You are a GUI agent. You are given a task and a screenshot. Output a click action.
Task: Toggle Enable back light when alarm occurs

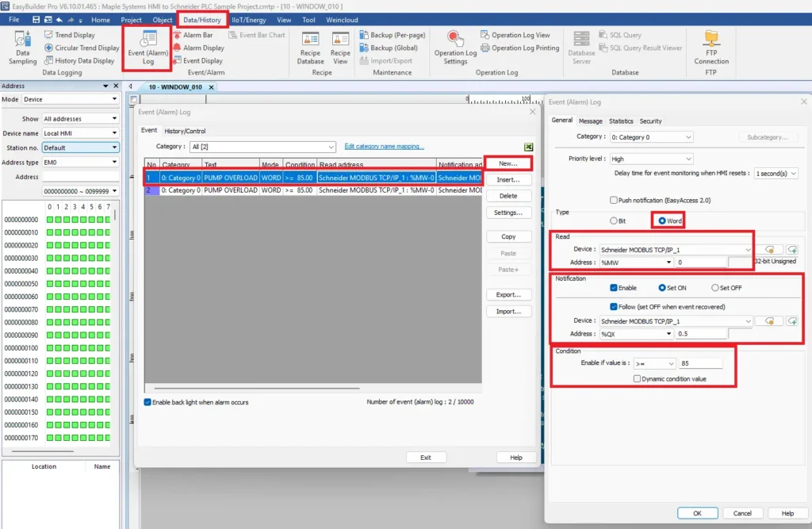pyautogui.click(x=147, y=402)
